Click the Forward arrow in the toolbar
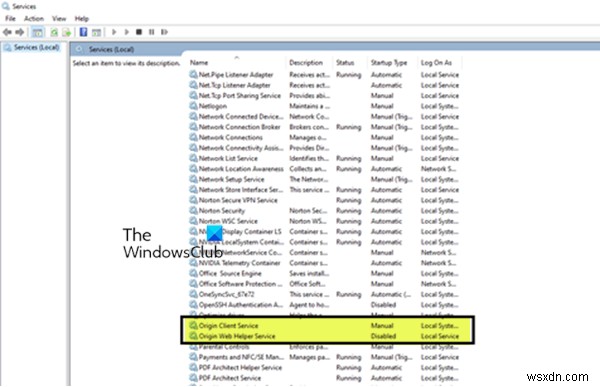 (x=20, y=32)
